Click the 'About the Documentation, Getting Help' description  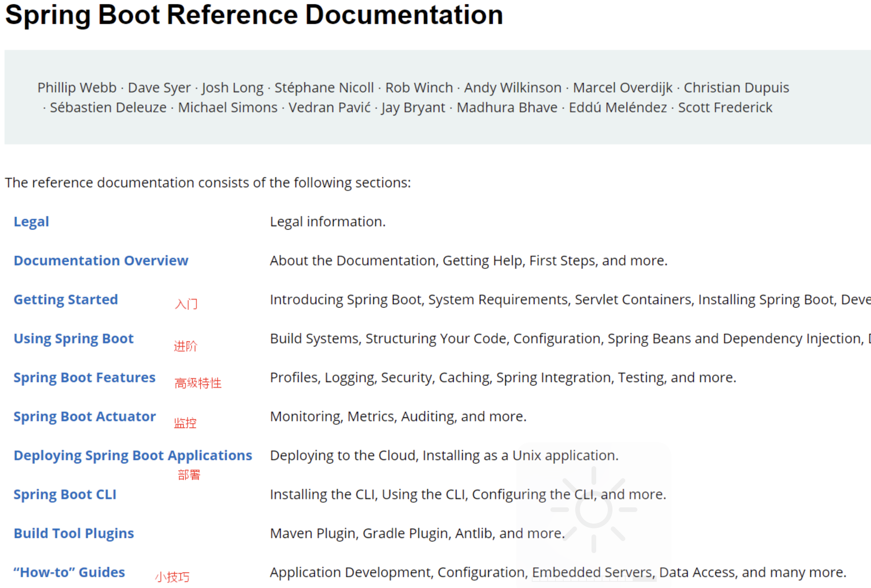468,261
